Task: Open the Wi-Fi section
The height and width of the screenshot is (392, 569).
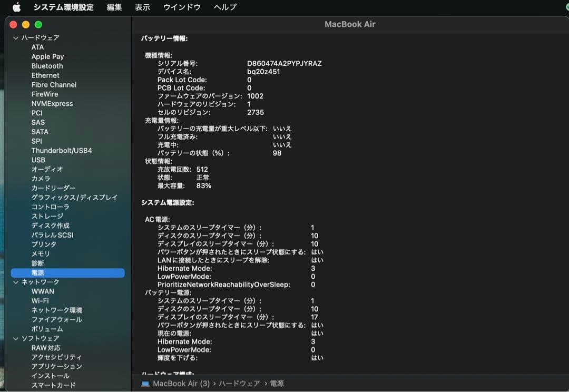Action: coord(41,301)
